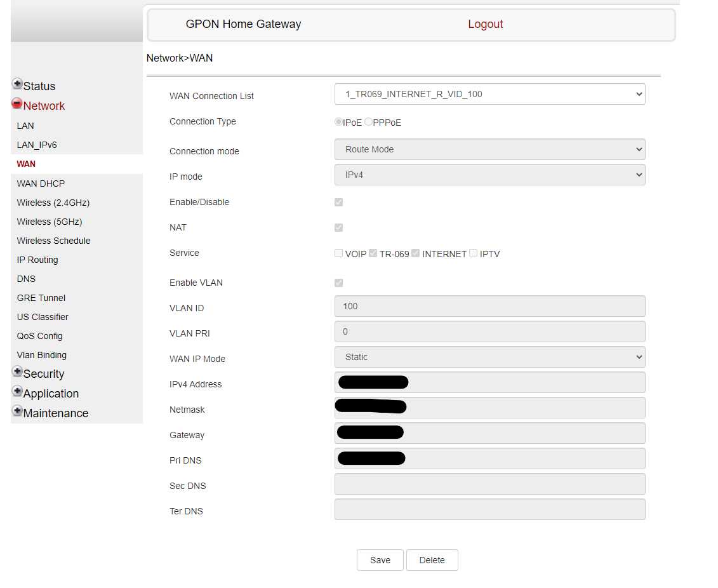The width and height of the screenshot is (718, 588).
Task: Click the Delete button
Action: point(432,560)
